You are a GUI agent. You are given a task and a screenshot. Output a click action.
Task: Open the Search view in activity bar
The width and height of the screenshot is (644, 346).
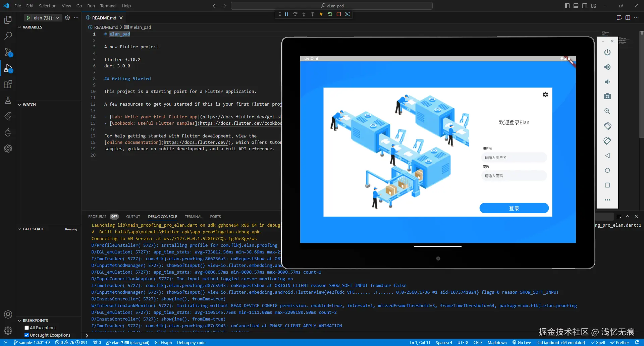8,36
